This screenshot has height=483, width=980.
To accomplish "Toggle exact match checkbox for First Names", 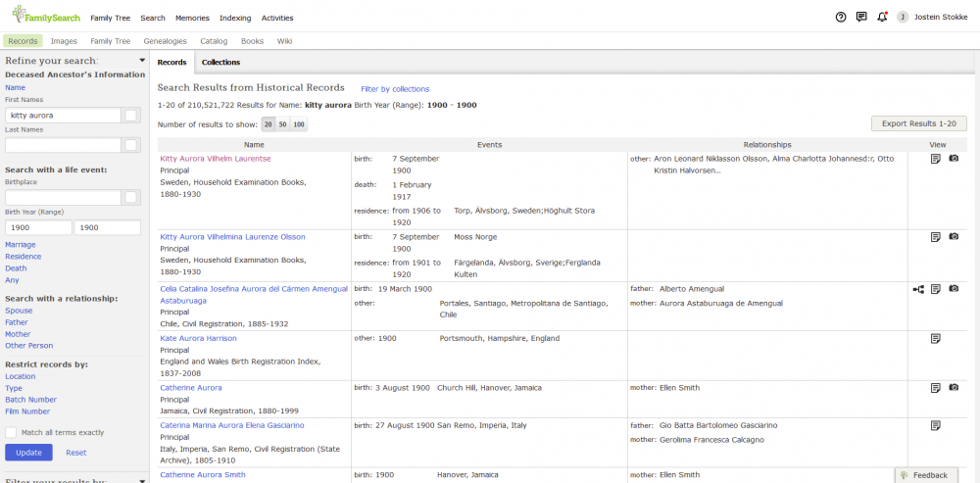I will pos(131,116).
